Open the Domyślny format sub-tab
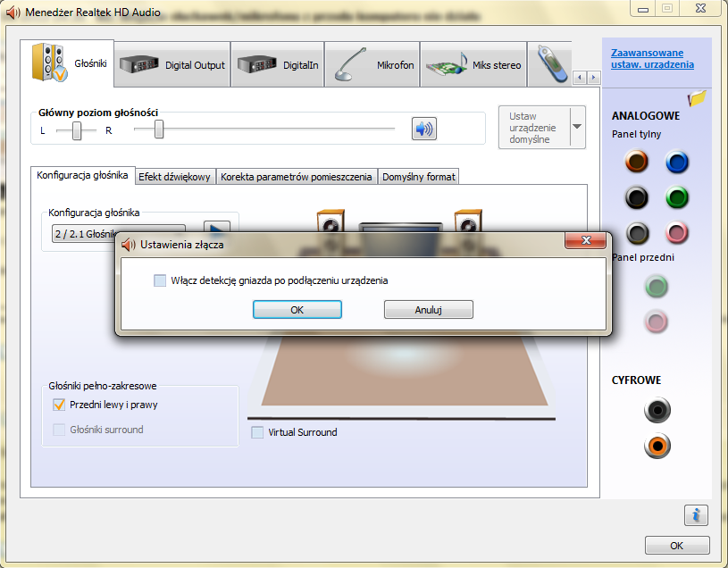 419,177
